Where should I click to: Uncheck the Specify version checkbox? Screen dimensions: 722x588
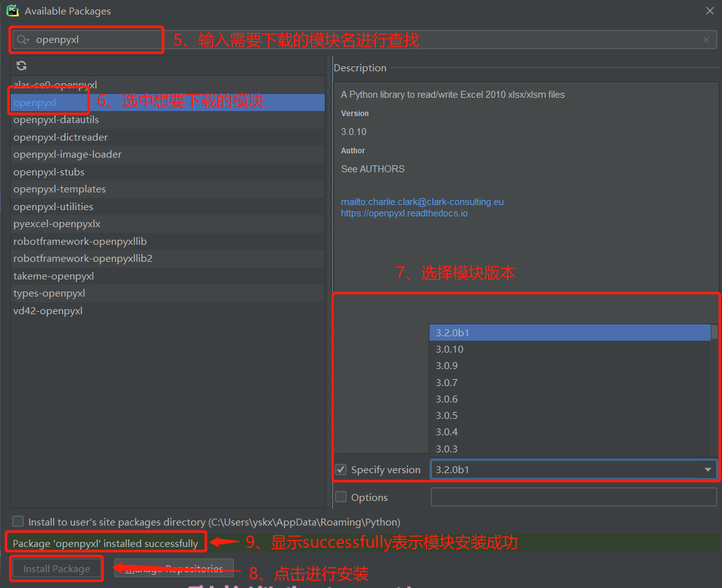coord(341,469)
